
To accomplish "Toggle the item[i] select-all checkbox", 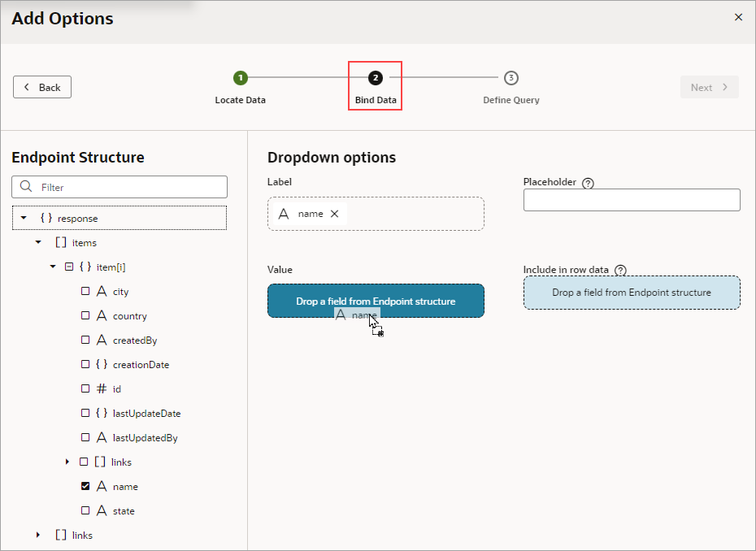I will pyautogui.click(x=69, y=267).
